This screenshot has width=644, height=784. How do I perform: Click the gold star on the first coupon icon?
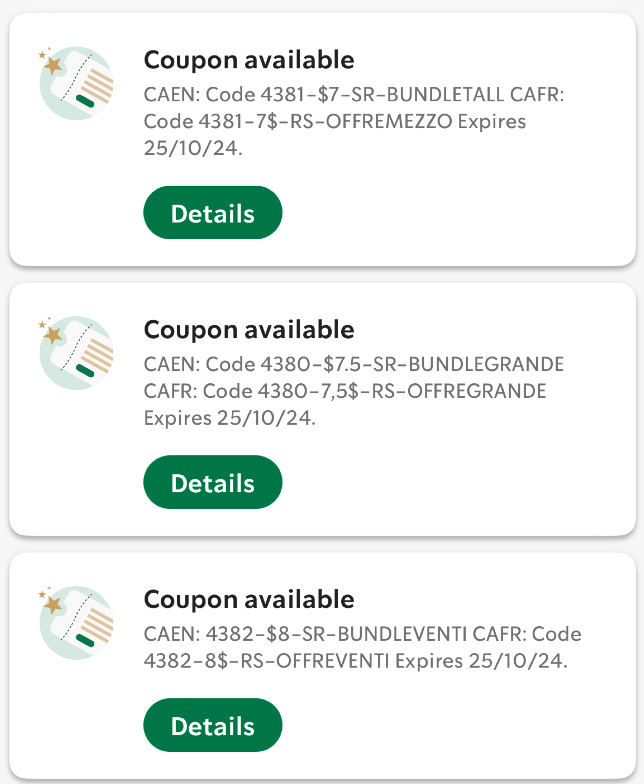coord(52,65)
